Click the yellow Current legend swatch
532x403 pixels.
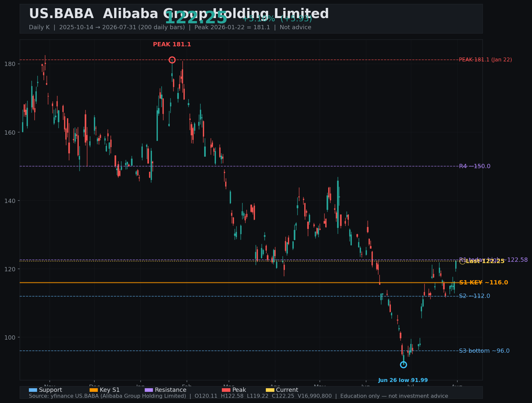click(270, 390)
